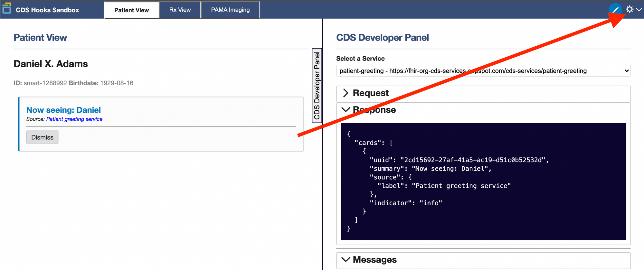
Task: Click the Select a Service label
Action: 360,59
